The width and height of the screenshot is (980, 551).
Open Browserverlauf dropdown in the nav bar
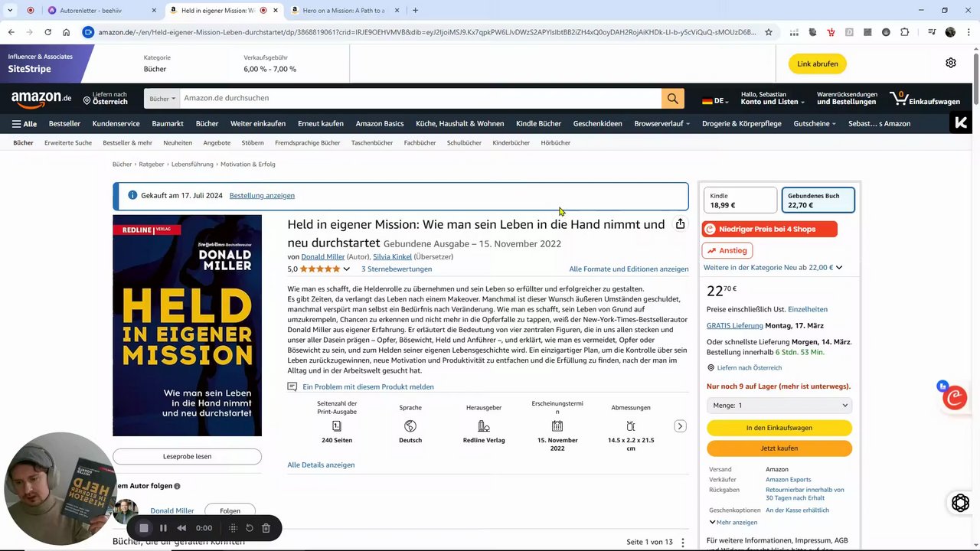pyautogui.click(x=661, y=123)
